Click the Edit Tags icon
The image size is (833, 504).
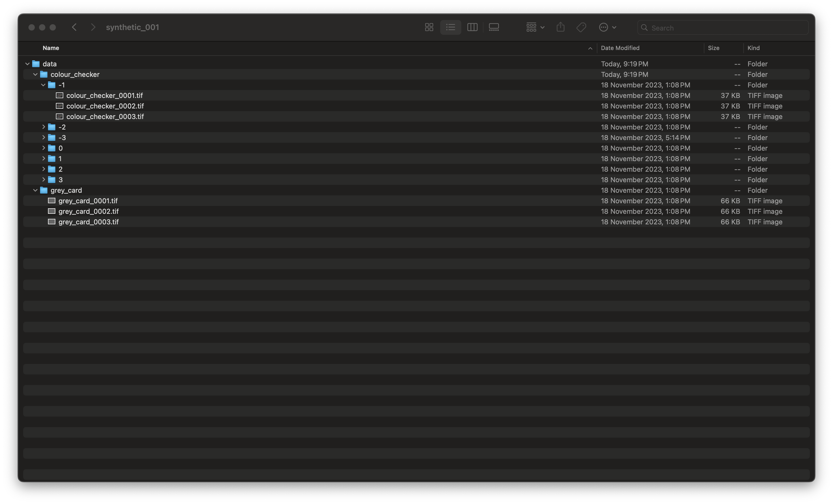click(x=581, y=27)
